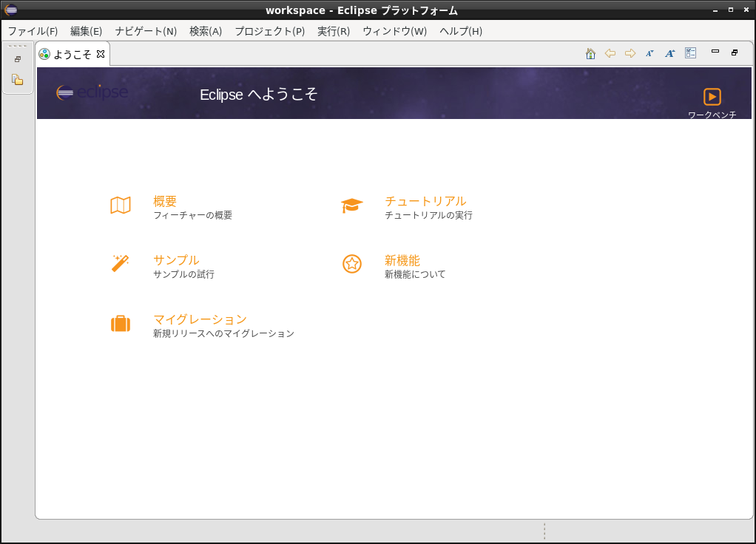The width and height of the screenshot is (756, 544).
Task: Click the star icon for 新機能
Action: [x=352, y=264]
